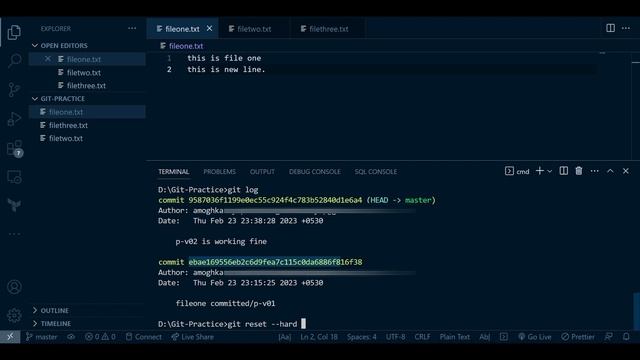The height and width of the screenshot is (360, 640).
Task: Switch to the filetwo.txt editor tab
Action: [x=254, y=29]
